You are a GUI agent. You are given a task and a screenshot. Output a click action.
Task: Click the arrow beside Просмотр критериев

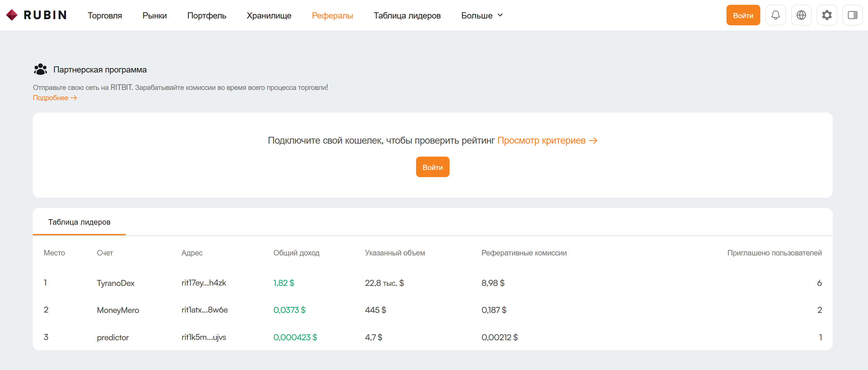[x=593, y=141]
